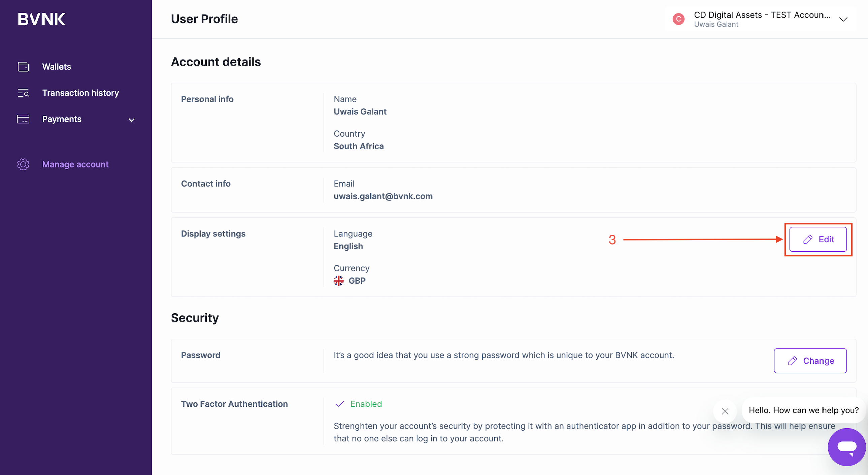Viewport: 868px width, 475px height.
Task: Change the account password
Action: pyautogui.click(x=810, y=361)
